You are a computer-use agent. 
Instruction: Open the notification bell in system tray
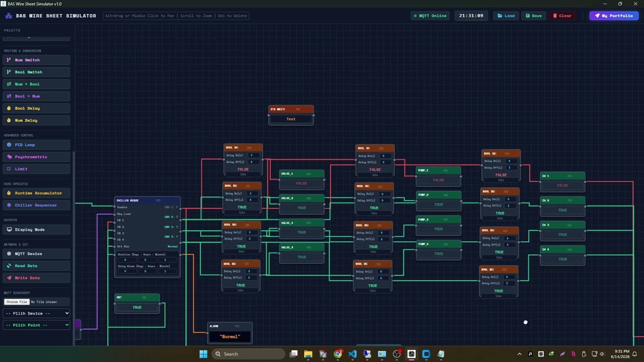pos(635,354)
